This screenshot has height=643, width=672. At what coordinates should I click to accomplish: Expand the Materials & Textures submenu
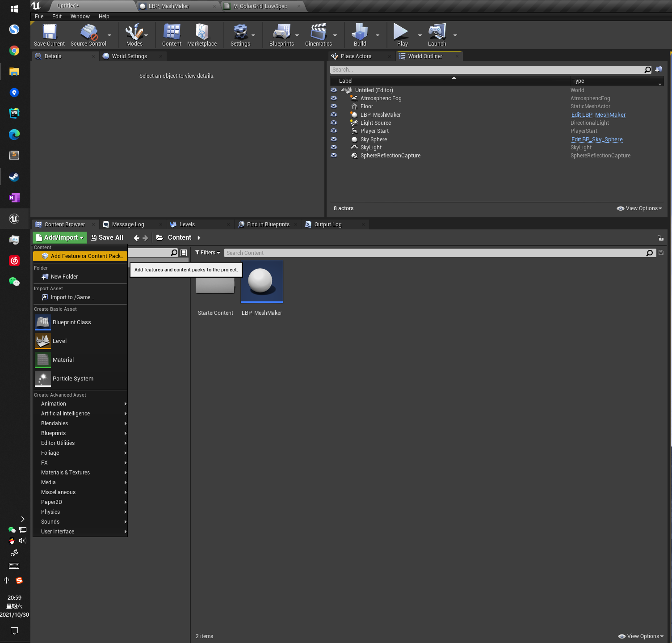(x=65, y=472)
